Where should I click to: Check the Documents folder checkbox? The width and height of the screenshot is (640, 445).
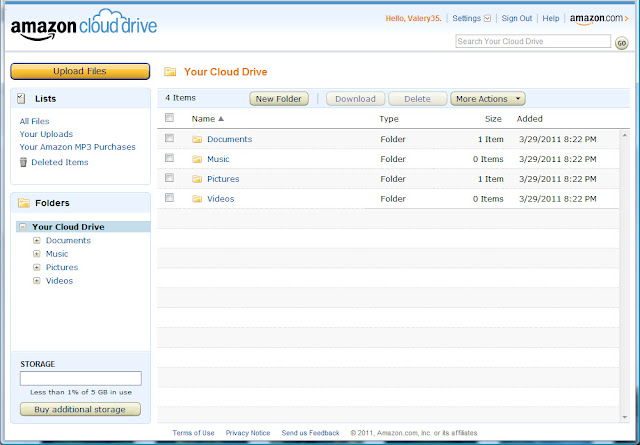(x=169, y=138)
